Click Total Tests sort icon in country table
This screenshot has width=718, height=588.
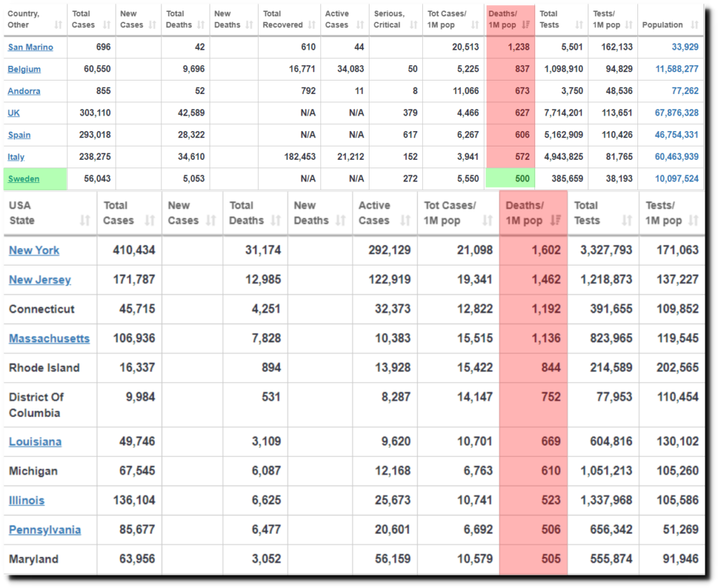[x=580, y=25]
